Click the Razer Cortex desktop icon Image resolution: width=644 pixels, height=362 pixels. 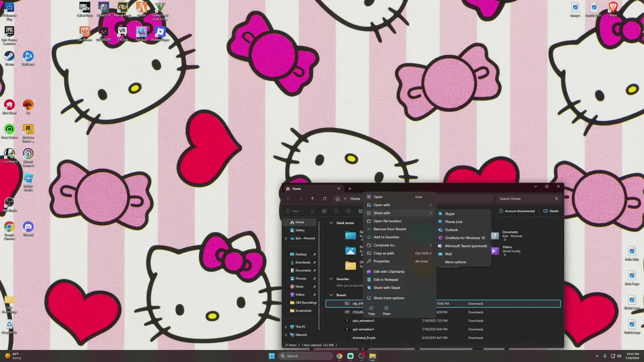coord(9,132)
